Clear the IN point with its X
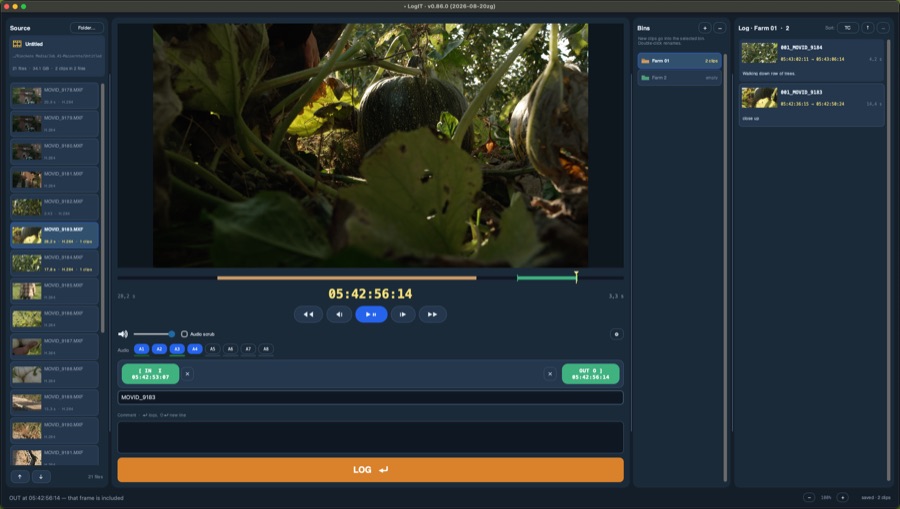900x509 pixels. click(x=187, y=374)
